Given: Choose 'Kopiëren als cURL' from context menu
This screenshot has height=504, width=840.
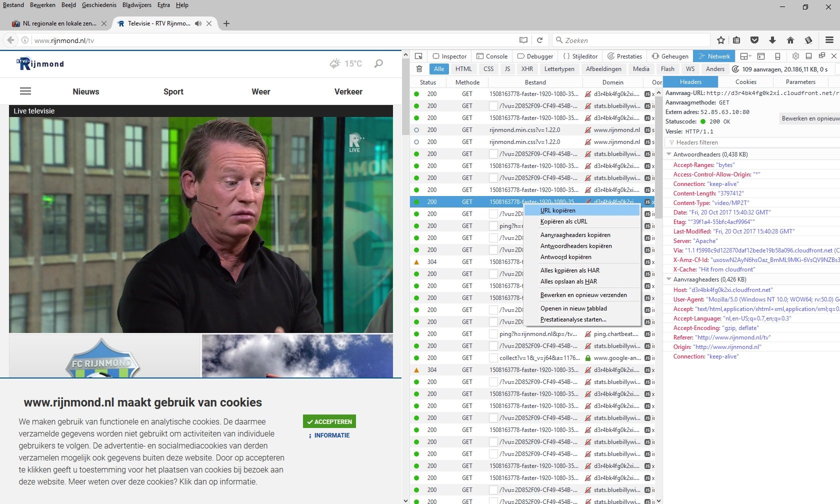Looking at the screenshot, I should pyautogui.click(x=563, y=221).
